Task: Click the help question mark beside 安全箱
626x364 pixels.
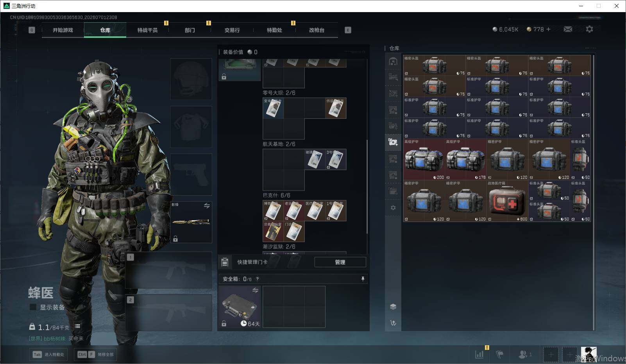Action: tap(257, 279)
